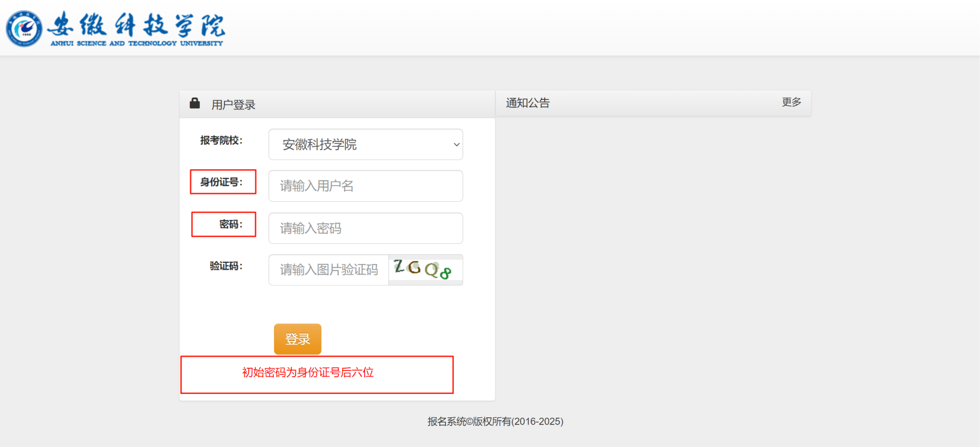Click the calligraphy 安徽科技学院 title
This screenshot has width=980, height=447.
(x=137, y=24)
